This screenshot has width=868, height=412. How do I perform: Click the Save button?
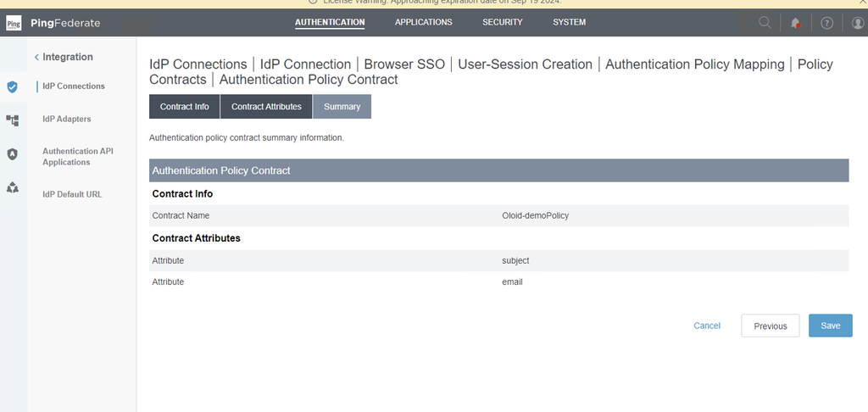831,326
